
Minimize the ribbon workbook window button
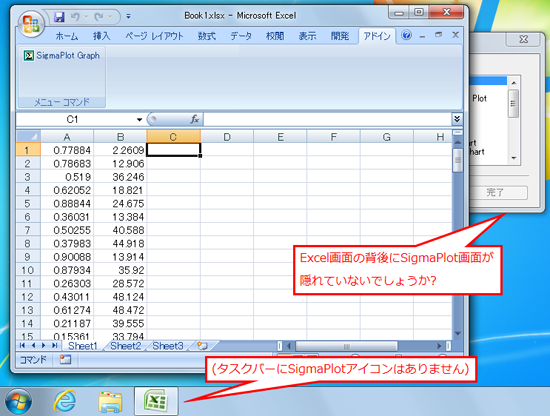coord(422,36)
